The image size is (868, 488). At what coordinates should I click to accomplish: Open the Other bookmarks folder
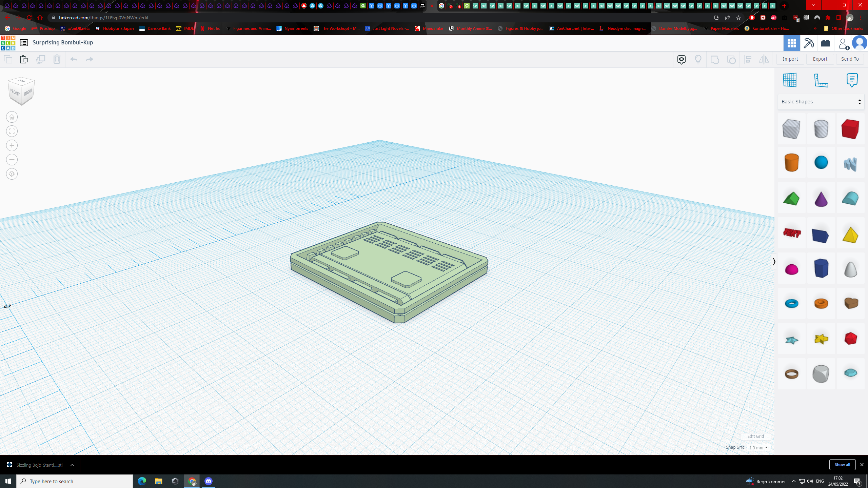(843, 28)
